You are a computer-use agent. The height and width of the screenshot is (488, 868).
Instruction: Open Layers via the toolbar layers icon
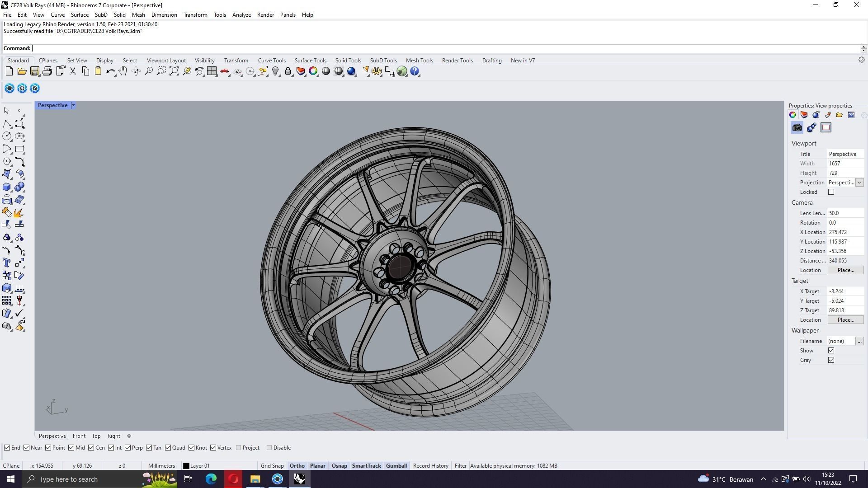301,71
